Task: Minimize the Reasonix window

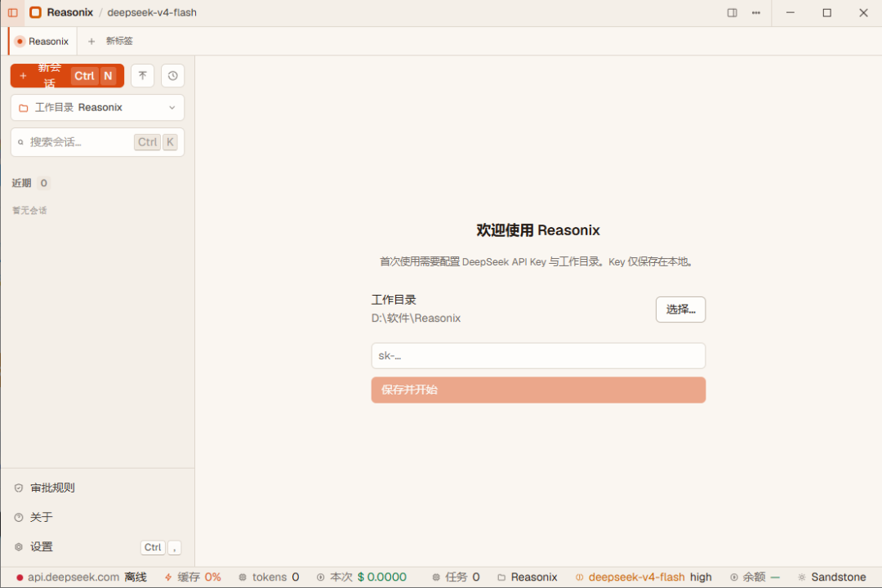Action: pos(791,12)
